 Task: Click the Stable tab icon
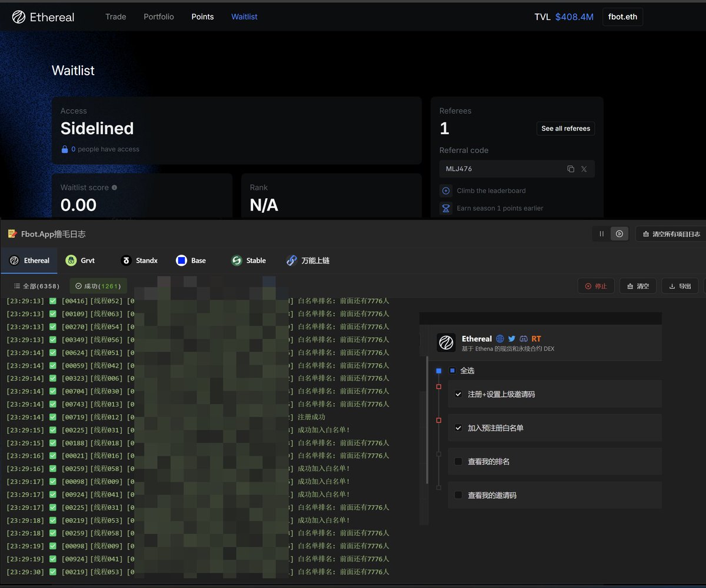(x=237, y=260)
